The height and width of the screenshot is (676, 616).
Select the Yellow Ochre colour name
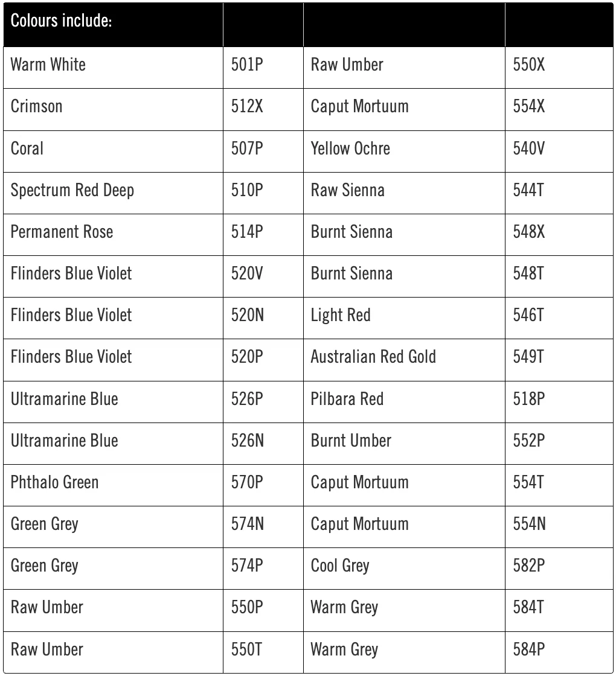pos(350,148)
